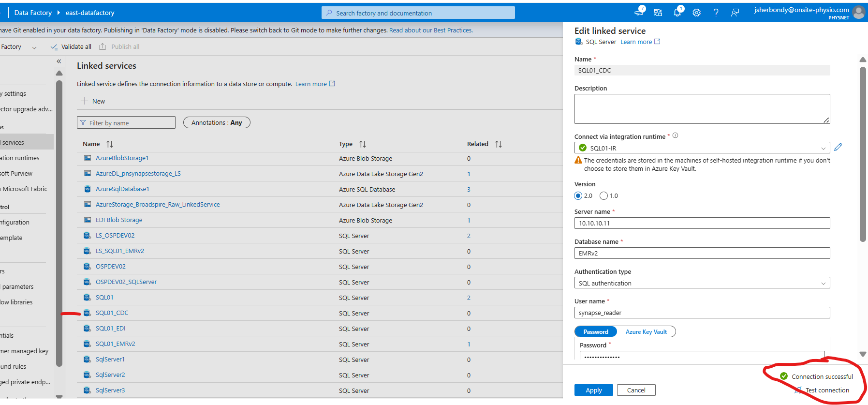Click the AzureSqlDatabase1 database icon
Image resolution: width=868 pixels, height=405 pixels.
point(88,189)
